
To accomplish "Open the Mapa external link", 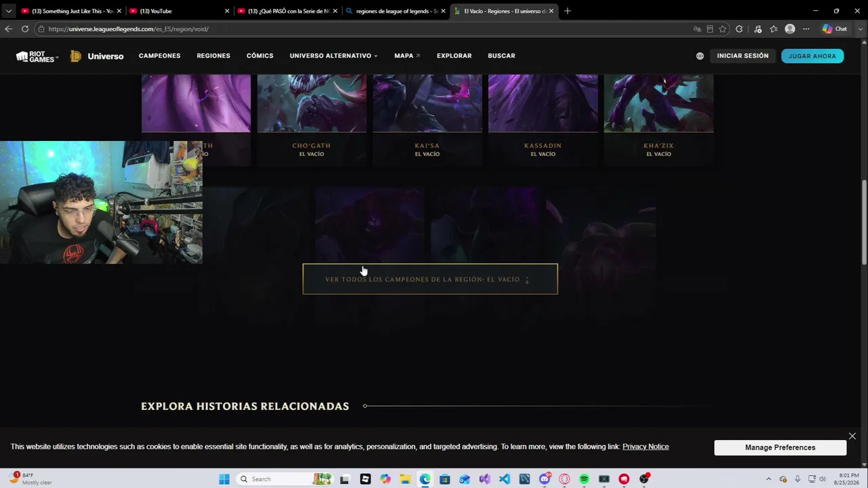I will tap(407, 56).
